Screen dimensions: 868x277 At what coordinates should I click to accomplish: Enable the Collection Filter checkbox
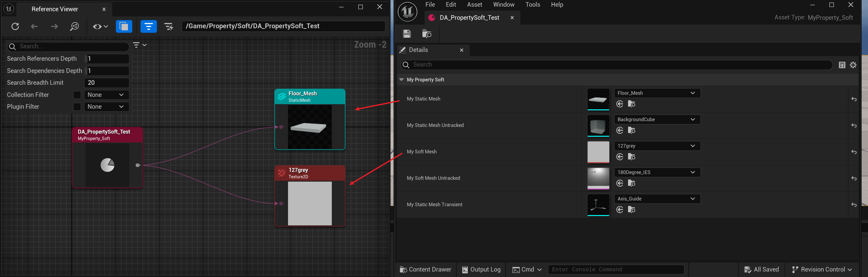(77, 95)
